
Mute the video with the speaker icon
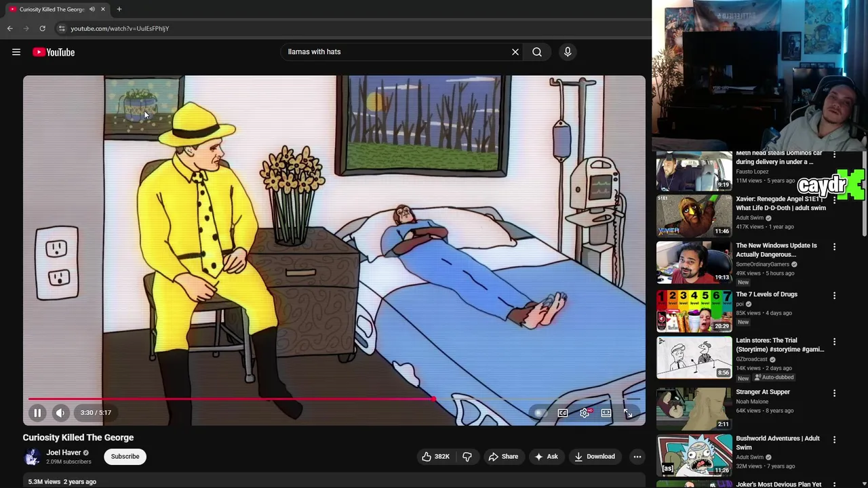coord(60,413)
